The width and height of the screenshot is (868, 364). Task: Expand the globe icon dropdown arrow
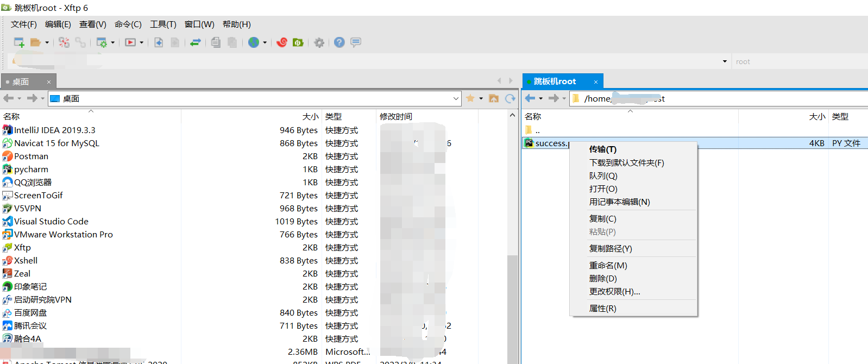[265, 42]
